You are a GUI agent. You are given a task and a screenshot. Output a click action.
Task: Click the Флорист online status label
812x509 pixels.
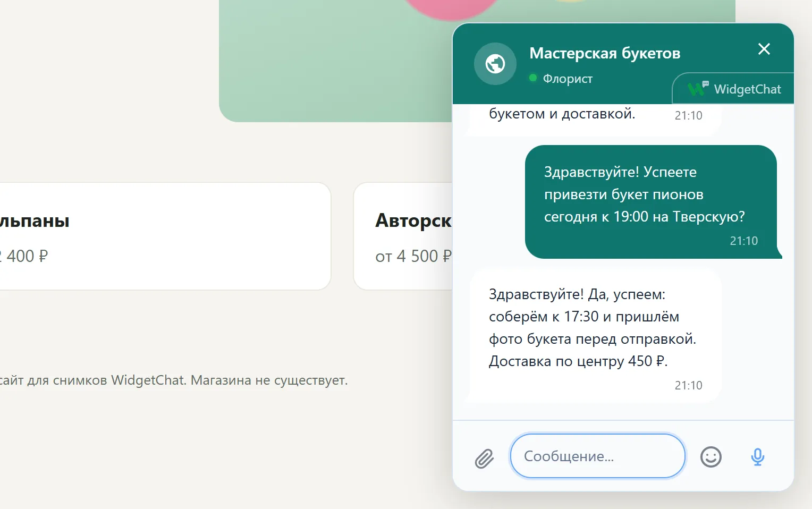pyautogui.click(x=567, y=79)
